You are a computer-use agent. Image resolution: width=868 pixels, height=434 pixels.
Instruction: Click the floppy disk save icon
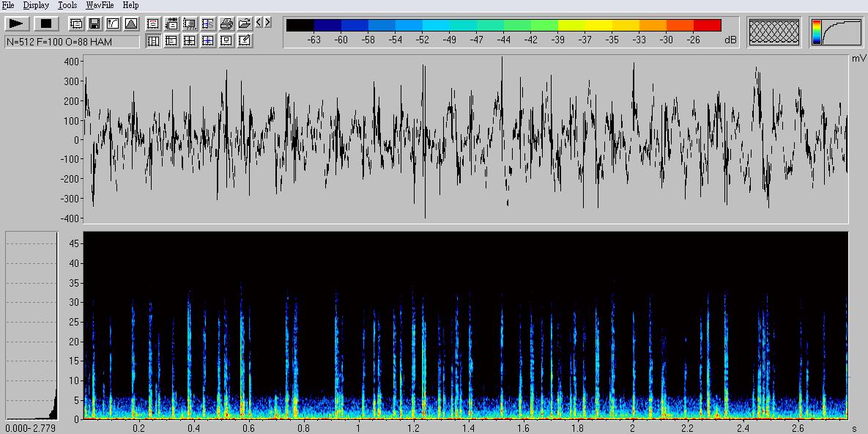pyautogui.click(x=94, y=24)
